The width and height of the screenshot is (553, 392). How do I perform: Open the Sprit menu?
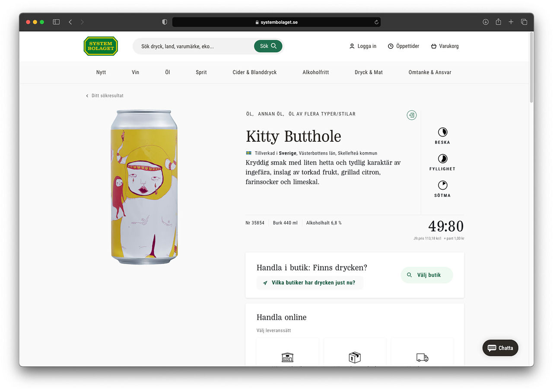point(201,72)
